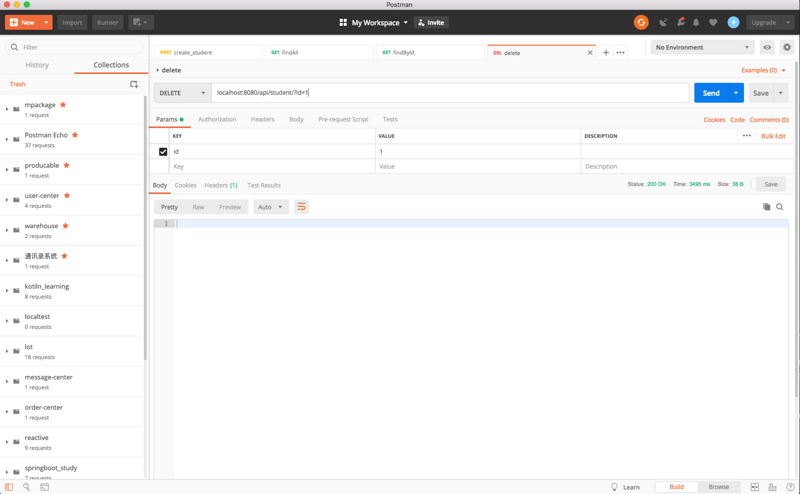Click the orange sync icon
This screenshot has height=494, width=800.
coord(641,22)
